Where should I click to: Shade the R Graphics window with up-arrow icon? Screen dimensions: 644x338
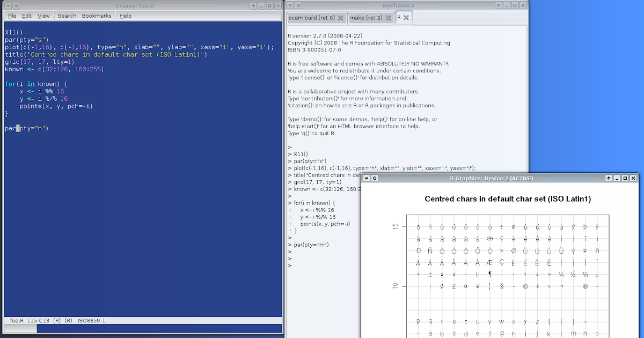point(609,178)
